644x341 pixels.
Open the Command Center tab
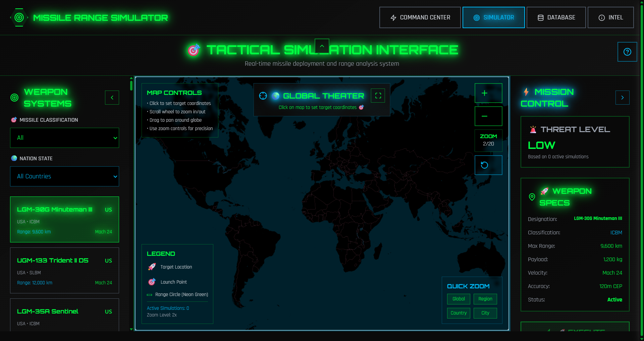point(420,17)
